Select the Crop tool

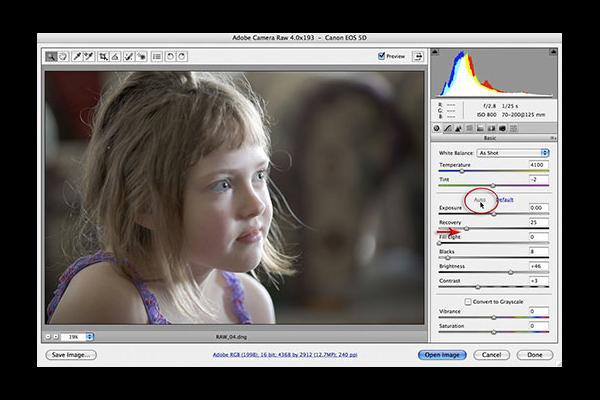[x=103, y=56]
